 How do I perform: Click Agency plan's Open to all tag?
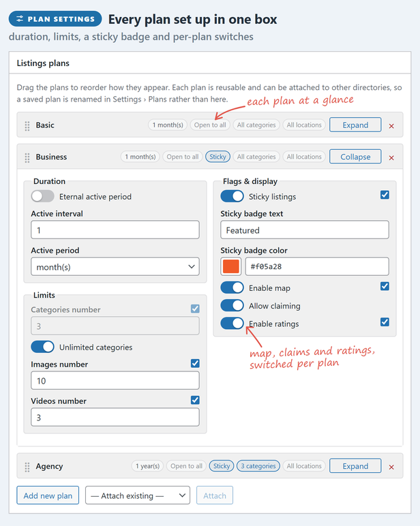(x=186, y=466)
